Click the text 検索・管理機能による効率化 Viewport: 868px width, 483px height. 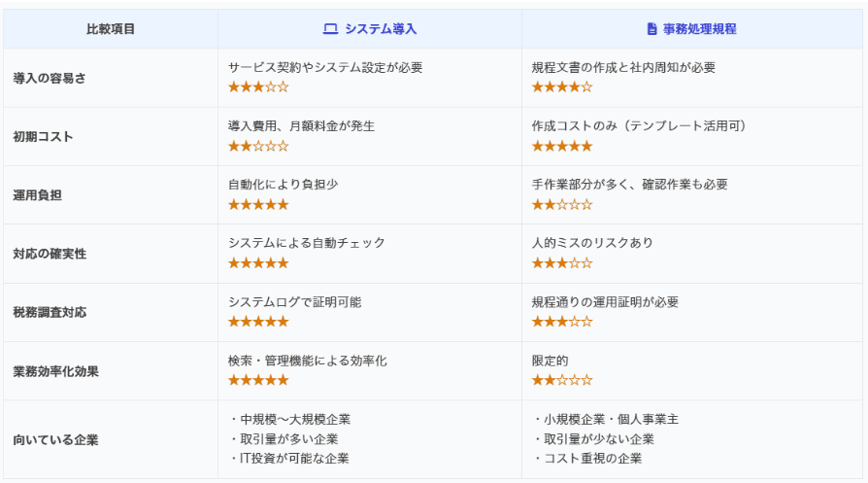tap(307, 361)
